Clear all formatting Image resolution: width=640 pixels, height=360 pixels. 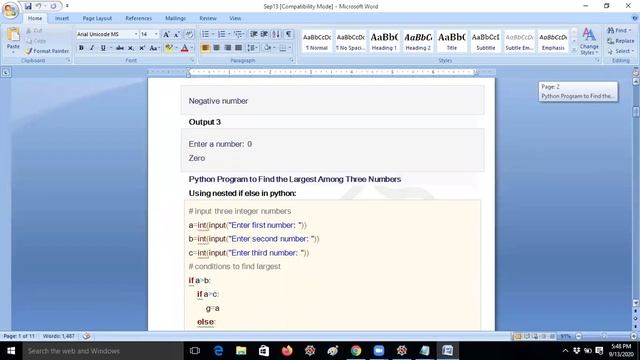(x=189, y=34)
